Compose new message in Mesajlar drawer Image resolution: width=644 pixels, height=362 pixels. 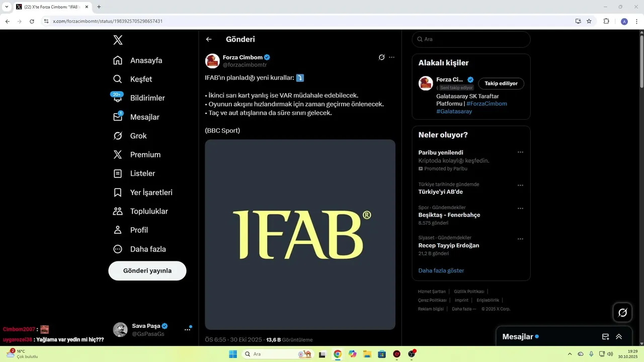(606, 337)
